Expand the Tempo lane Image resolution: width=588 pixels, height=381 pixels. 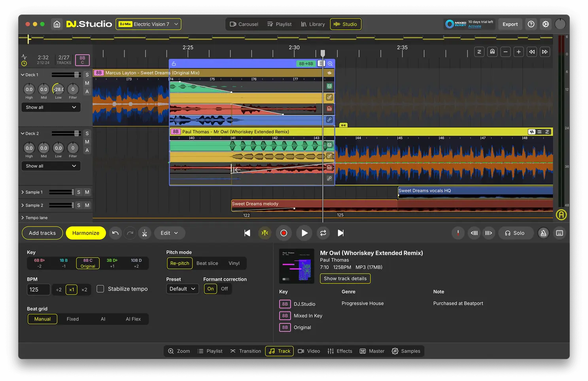click(x=23, y=218)
